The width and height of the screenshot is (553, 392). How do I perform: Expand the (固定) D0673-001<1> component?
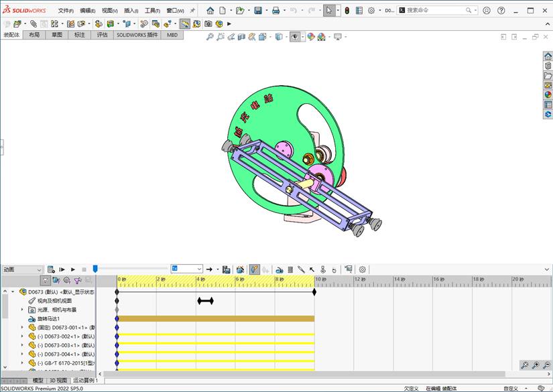coord(22,328)
